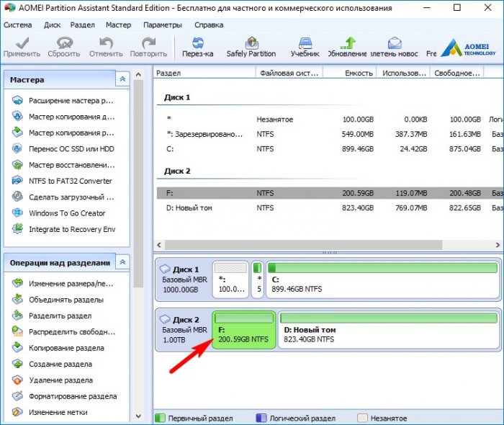Select the C: partition row in the list

(330, 149)
